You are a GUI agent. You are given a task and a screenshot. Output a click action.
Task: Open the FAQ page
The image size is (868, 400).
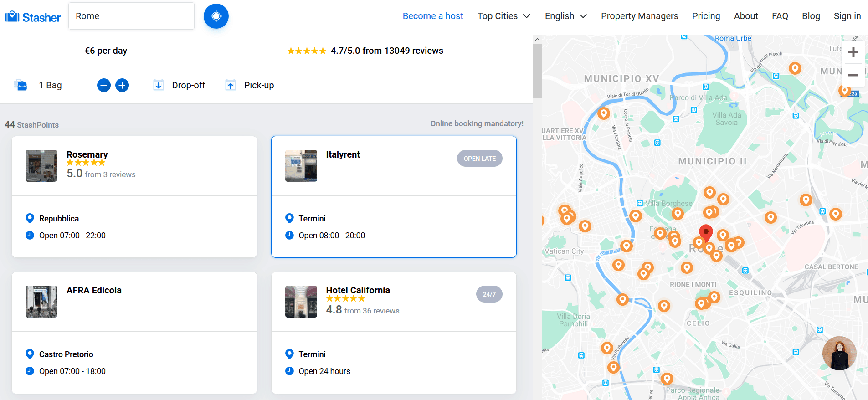tap(780, 16)
